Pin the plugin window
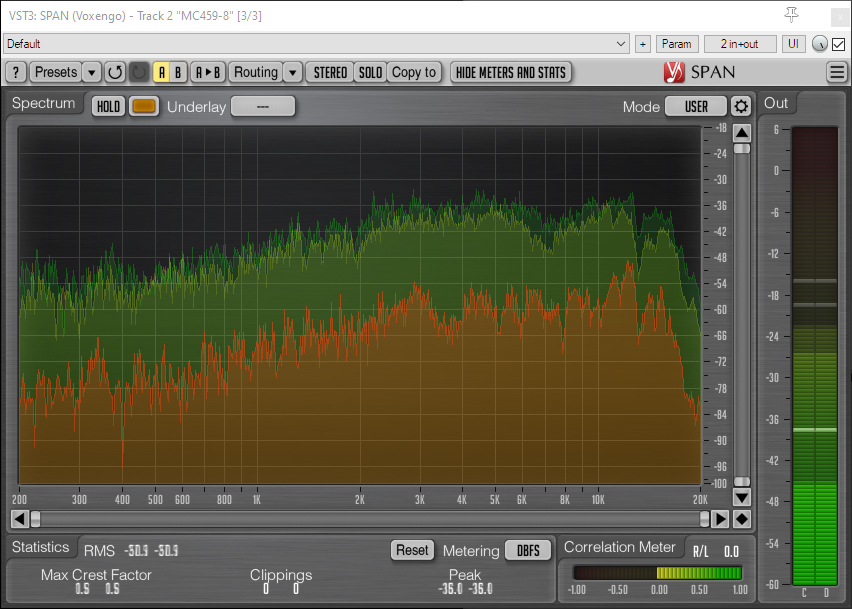This screenshot has height=609, width=852. 792,14
